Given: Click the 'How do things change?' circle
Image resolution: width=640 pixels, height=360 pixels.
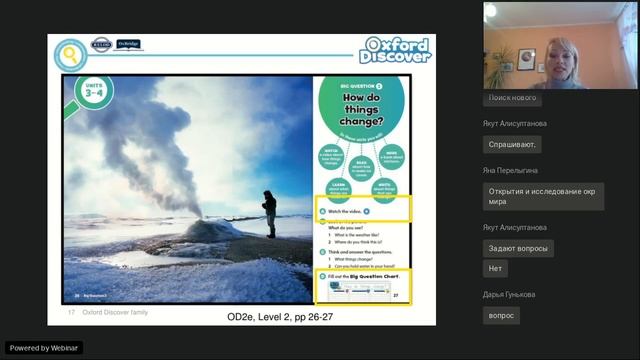Looking at the screenshot, I should point(361,108).
